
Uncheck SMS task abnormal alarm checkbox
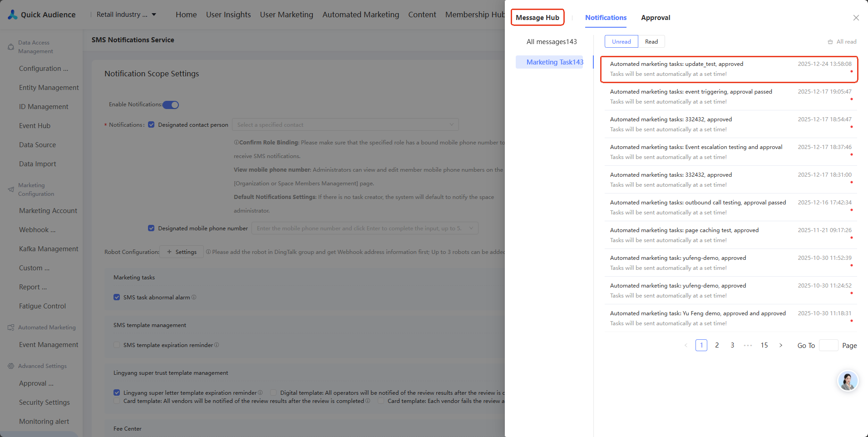click(x=117, y=298)
